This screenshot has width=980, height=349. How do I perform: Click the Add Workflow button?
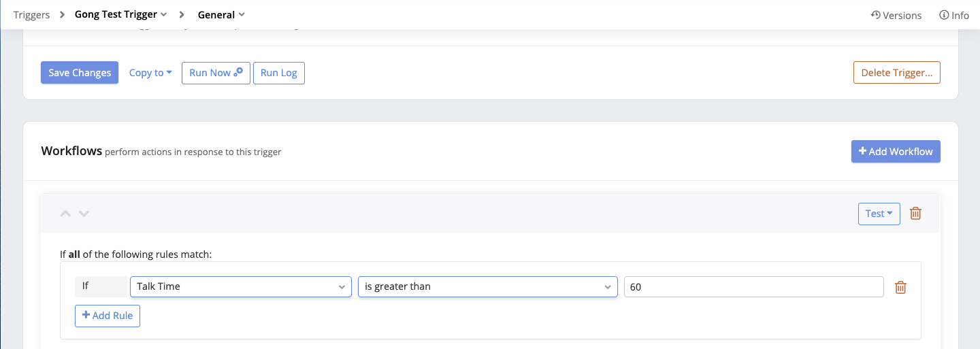[896, 152]
